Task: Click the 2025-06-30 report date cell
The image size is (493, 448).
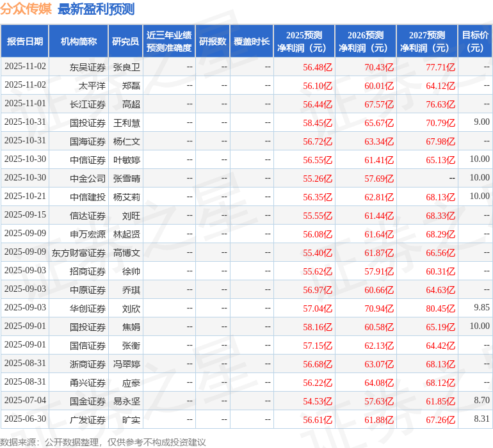Action: point(26,419)
